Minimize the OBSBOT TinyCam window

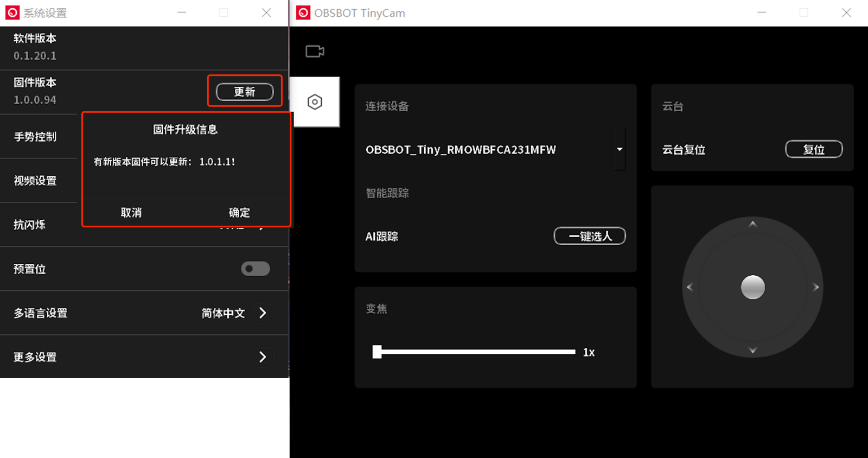[762, 12]
